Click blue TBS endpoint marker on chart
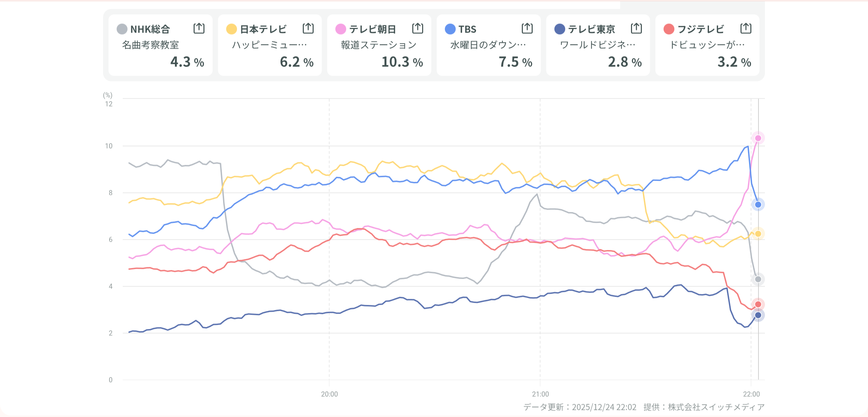The image size is (868, 417). (758, 204)
